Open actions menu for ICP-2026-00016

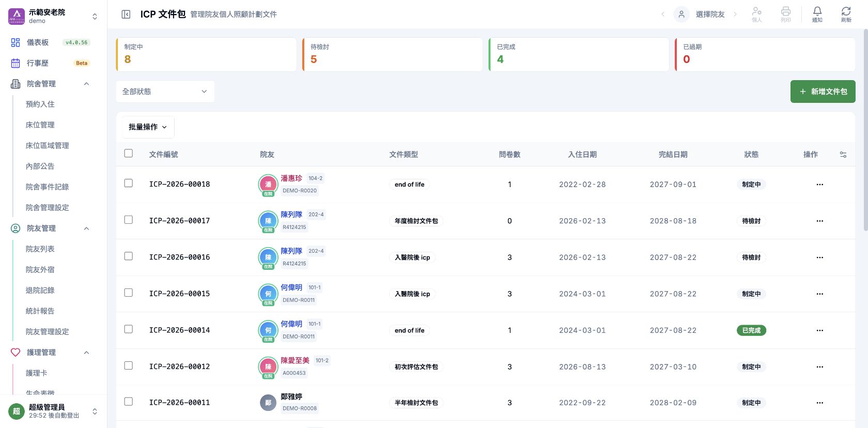(x=820, y=257)
